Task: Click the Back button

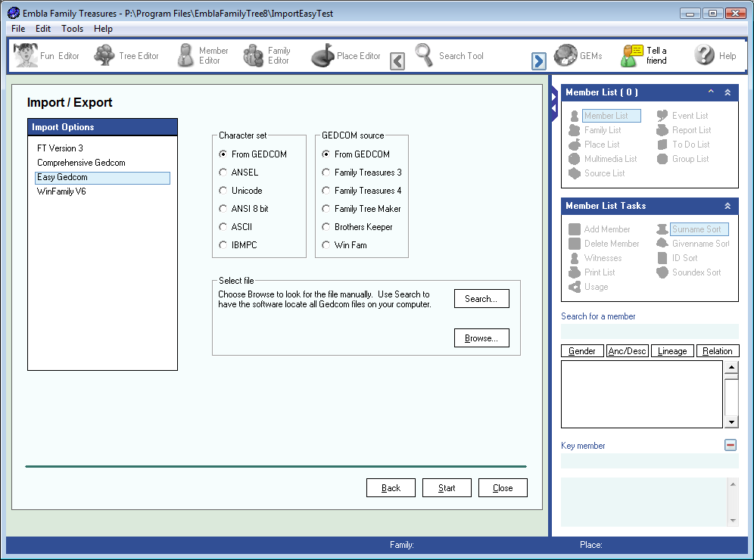Action: 391,488
